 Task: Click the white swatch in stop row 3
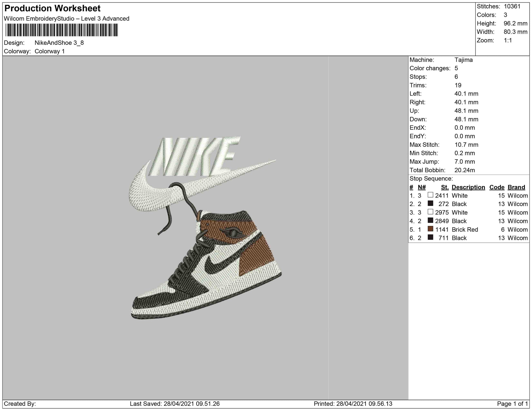pos(430,212)
